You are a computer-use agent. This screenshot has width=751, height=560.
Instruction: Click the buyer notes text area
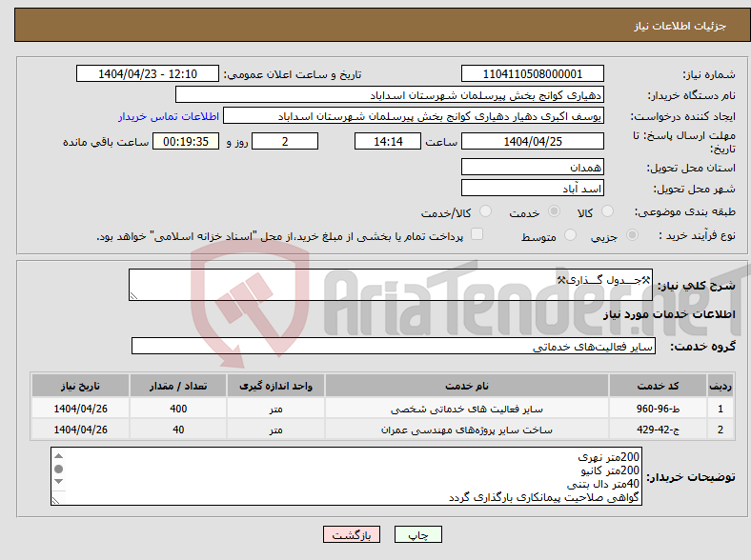[346, 476]
